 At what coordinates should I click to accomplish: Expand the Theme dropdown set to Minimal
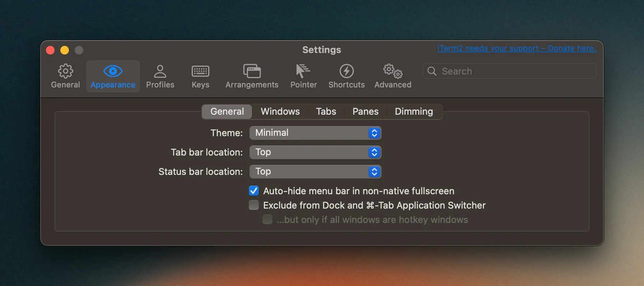coord(315,133)
